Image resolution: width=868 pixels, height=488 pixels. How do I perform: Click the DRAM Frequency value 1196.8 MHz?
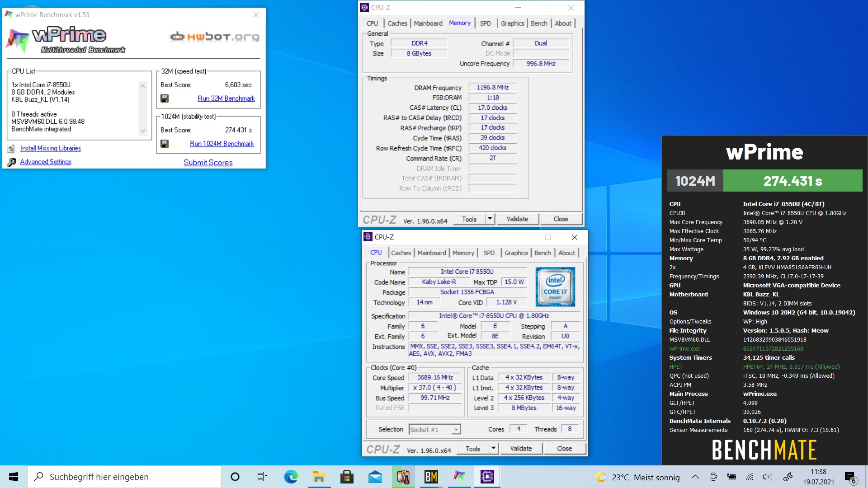(x=492, y=88)
